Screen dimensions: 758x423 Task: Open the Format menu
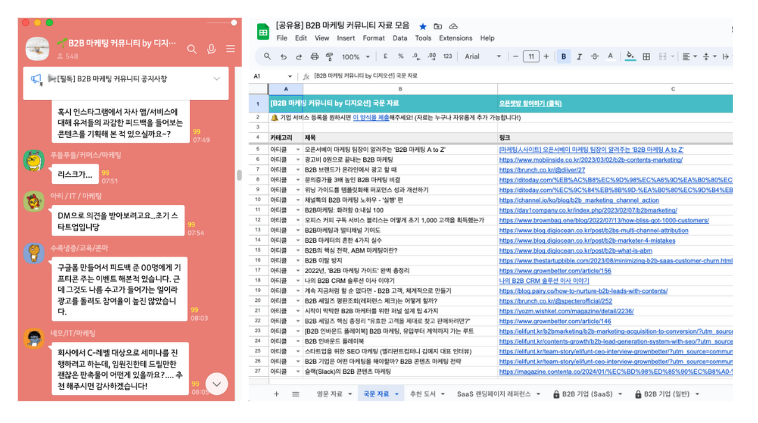374,38
